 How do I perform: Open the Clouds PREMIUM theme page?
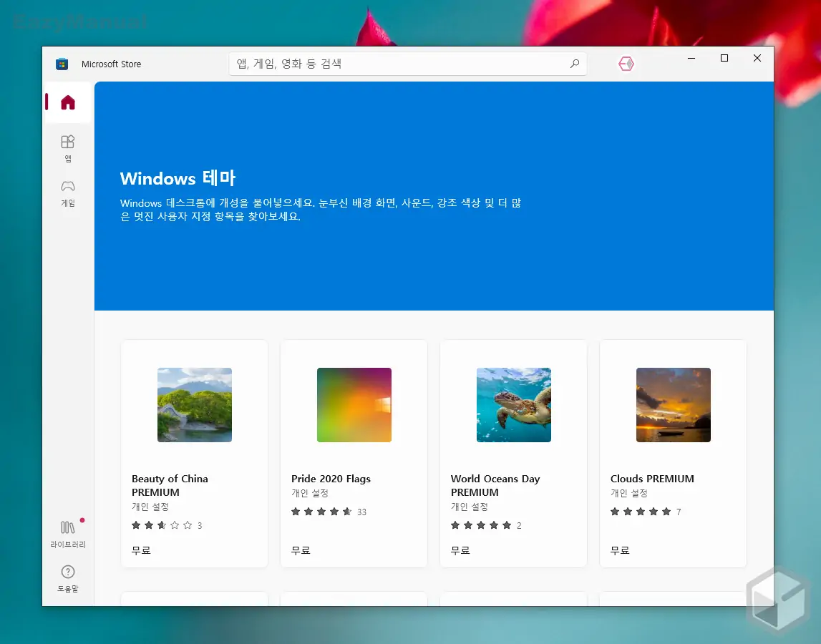tap(652, 479)
